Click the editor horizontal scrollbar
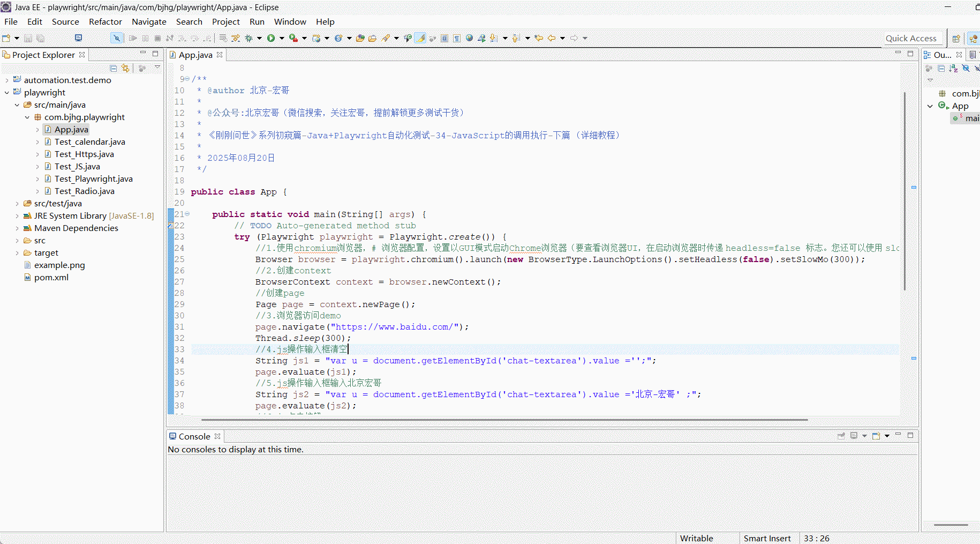This screenshot has height=544, width=980. coord(504,420)
